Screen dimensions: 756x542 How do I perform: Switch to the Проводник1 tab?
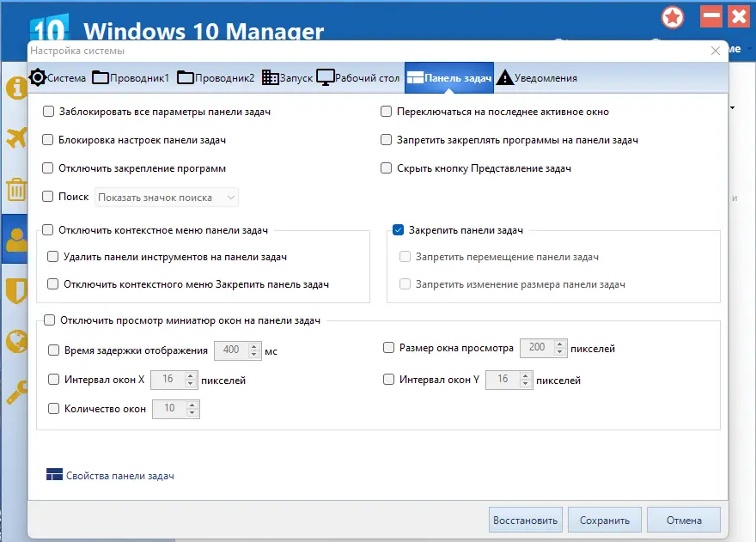click(131, 77)
